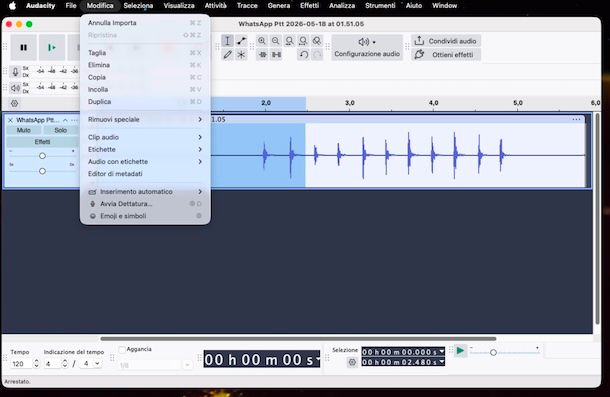The image size is (610, 397).
Task: Click the Fit Selection to Width icon
Action: pyautogui.click(x=289, y=41)
